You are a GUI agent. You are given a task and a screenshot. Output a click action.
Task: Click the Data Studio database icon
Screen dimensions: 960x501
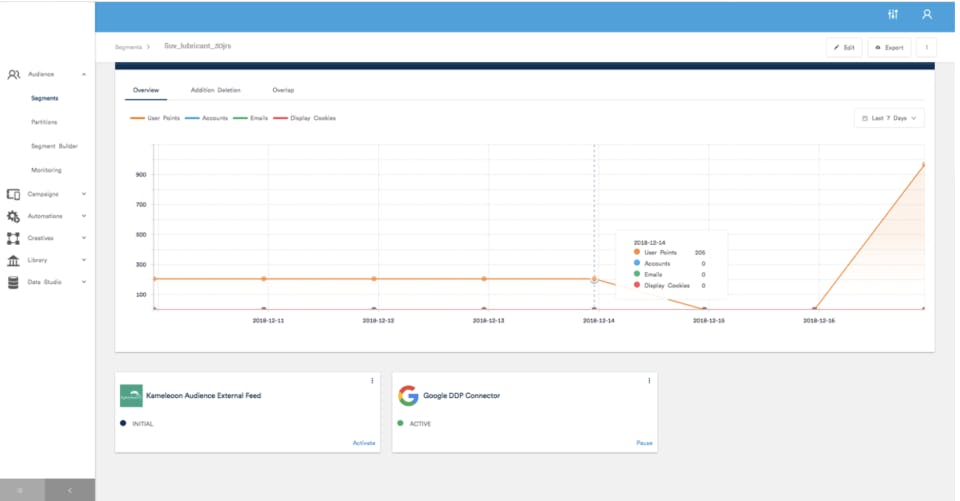13,282
